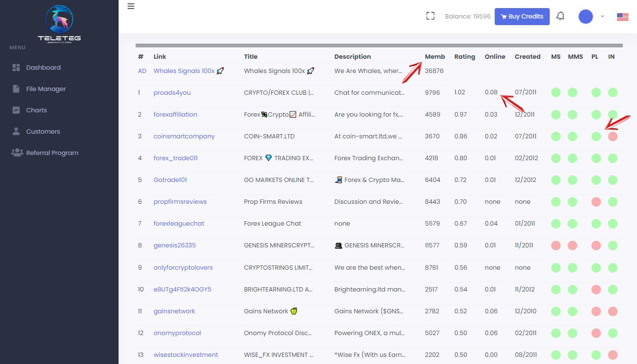Open the proads4you link
This screenshot has height=364, width=637.
coord(172,92)
